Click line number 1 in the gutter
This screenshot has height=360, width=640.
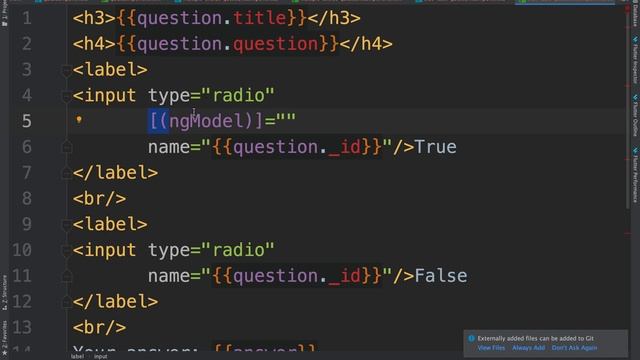[27, 18]
